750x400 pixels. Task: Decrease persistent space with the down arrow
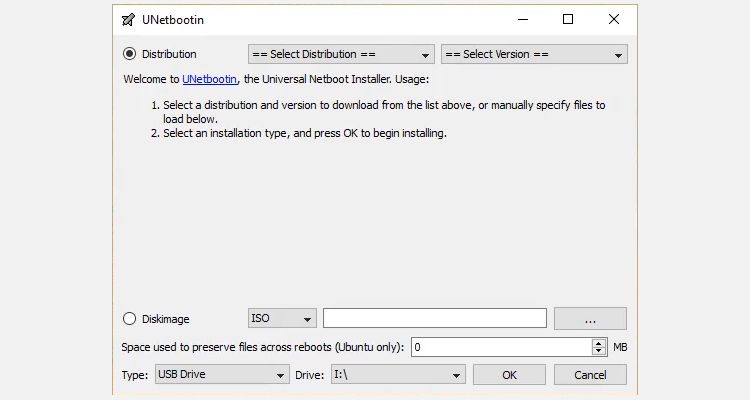click(x=599, y=351)
